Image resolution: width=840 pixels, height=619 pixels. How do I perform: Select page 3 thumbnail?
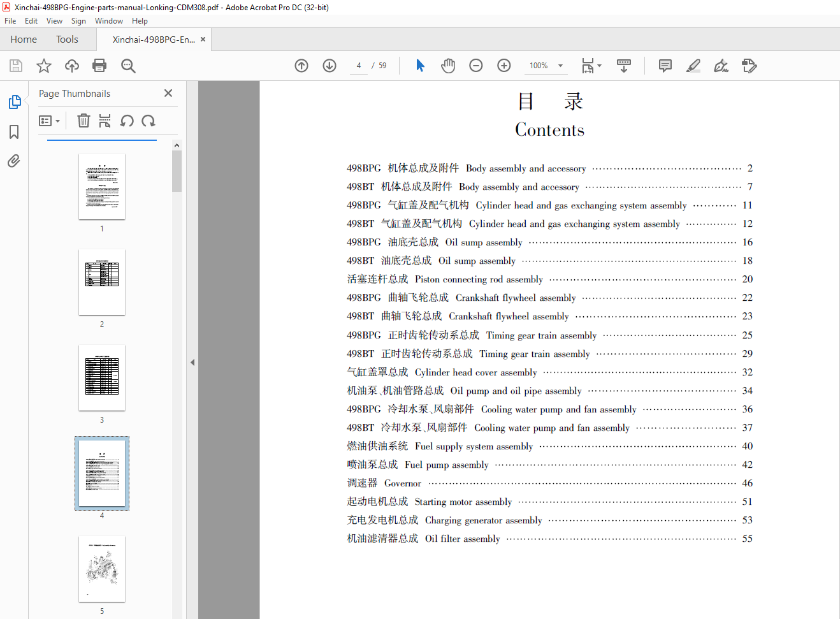pos(102,378)
